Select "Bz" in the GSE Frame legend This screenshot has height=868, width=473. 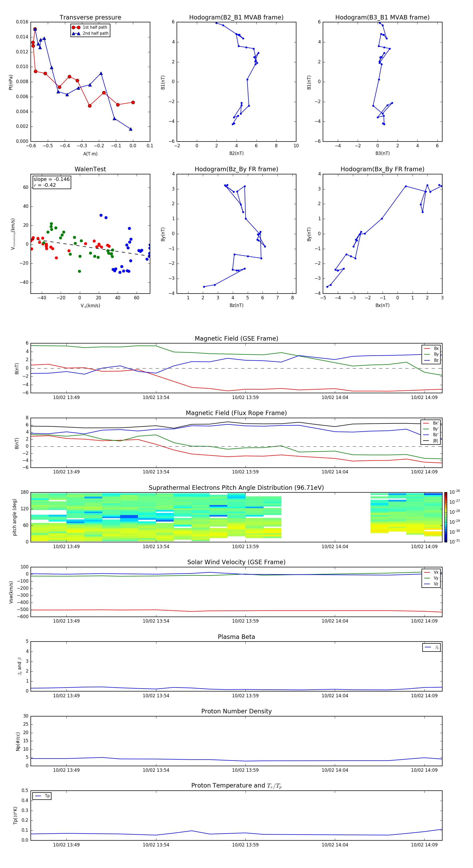(431, 360)
